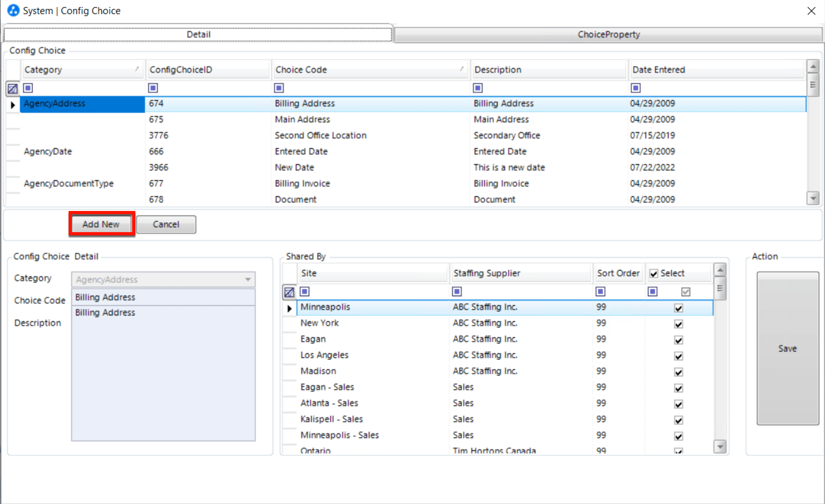The image size is (825, 504).
Task: Click into the Choice Code text field
Action: (x=163, y=297)
